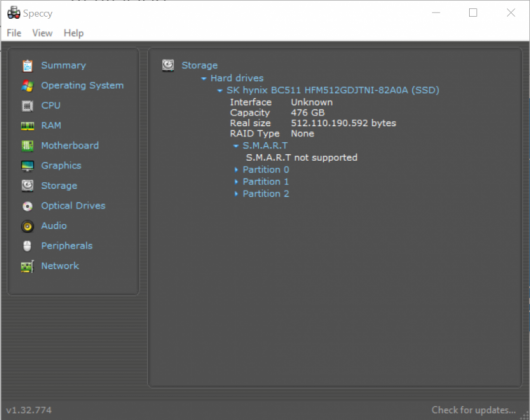Collapse the S.M.A.R.T node arrow
The image size is (530, 420).
(236, 146)
